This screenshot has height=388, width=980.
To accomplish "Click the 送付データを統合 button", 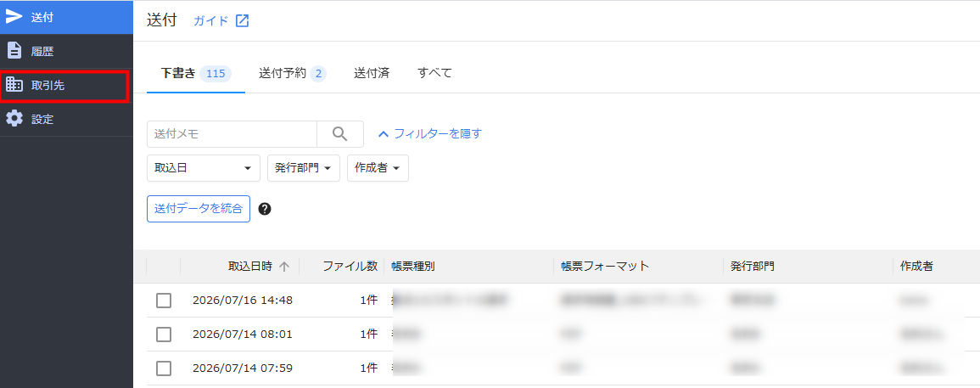I will [199, 209].
